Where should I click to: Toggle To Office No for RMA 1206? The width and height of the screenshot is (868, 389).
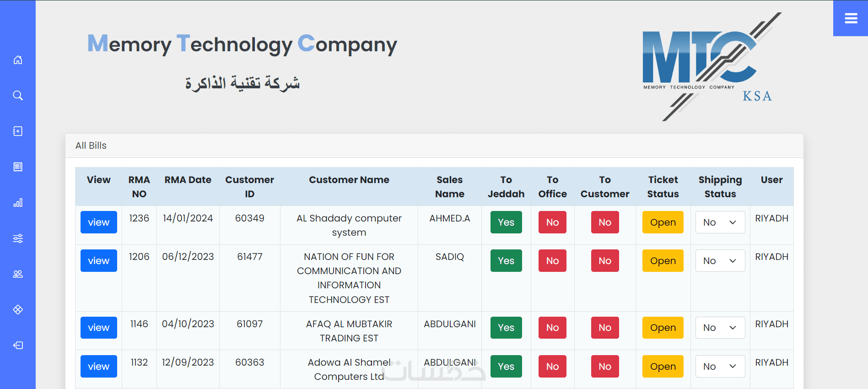click(552, 261)
